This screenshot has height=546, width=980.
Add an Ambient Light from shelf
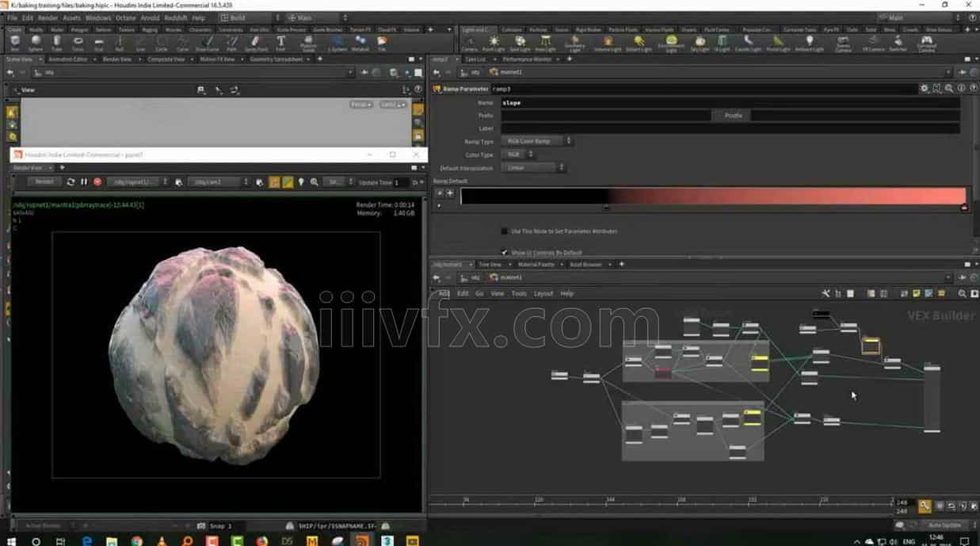tap(809, 43)
